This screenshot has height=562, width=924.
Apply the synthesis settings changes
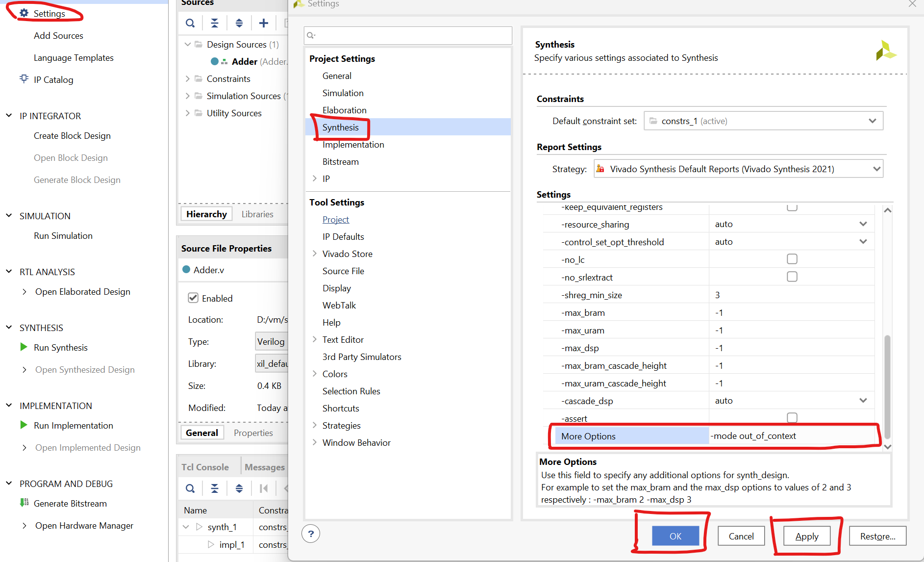point(806,536)
